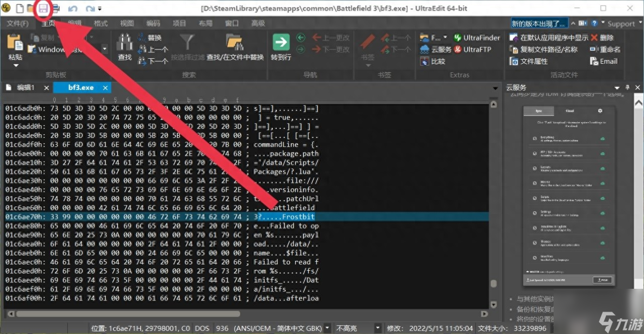
Task: Switch to the 高级 ribbon tab
Action: [258, 24]
